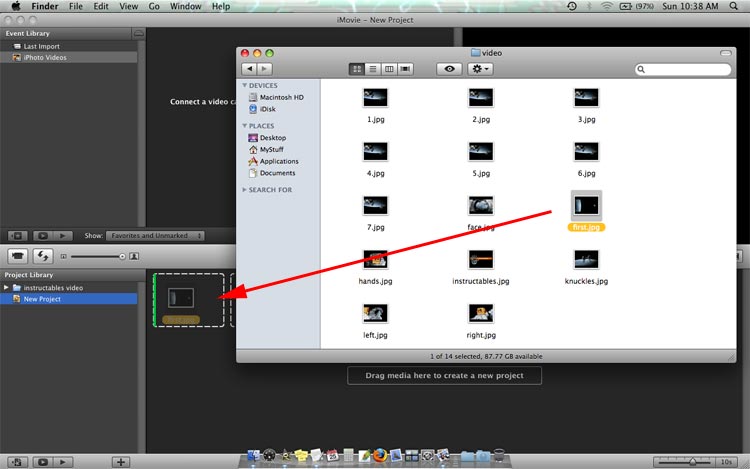
Task: Open the View menu
Action: (x=129, y=6)
